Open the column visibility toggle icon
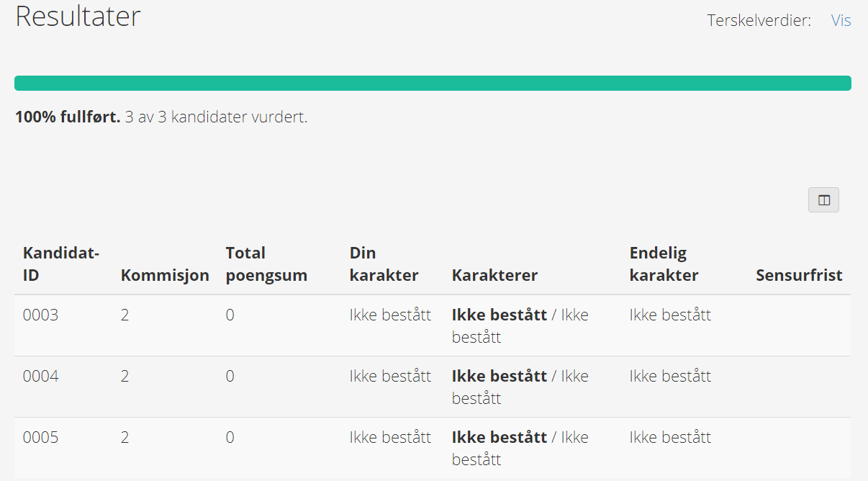The height and width of the screenshot is (481, 868). (824, 200)
